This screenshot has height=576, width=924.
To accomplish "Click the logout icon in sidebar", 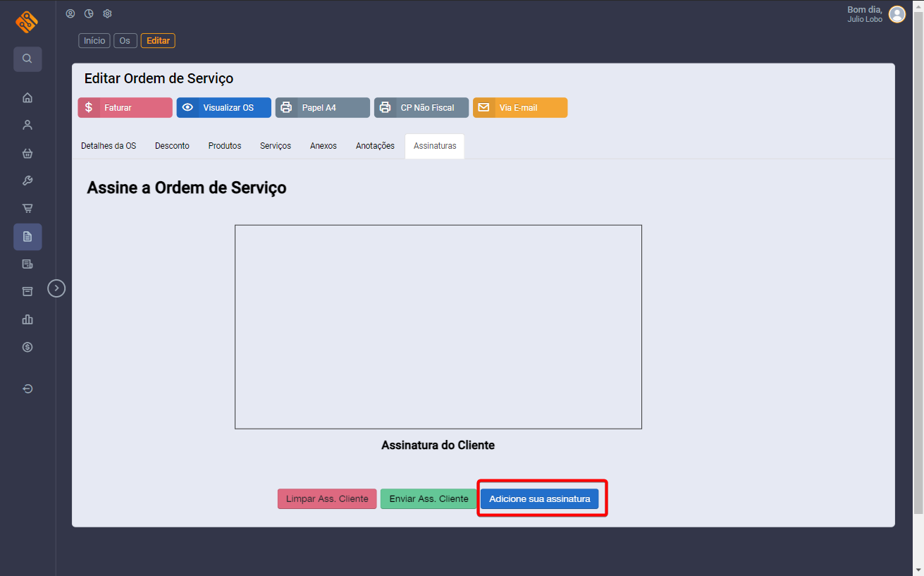I will (x=27, y=388).
